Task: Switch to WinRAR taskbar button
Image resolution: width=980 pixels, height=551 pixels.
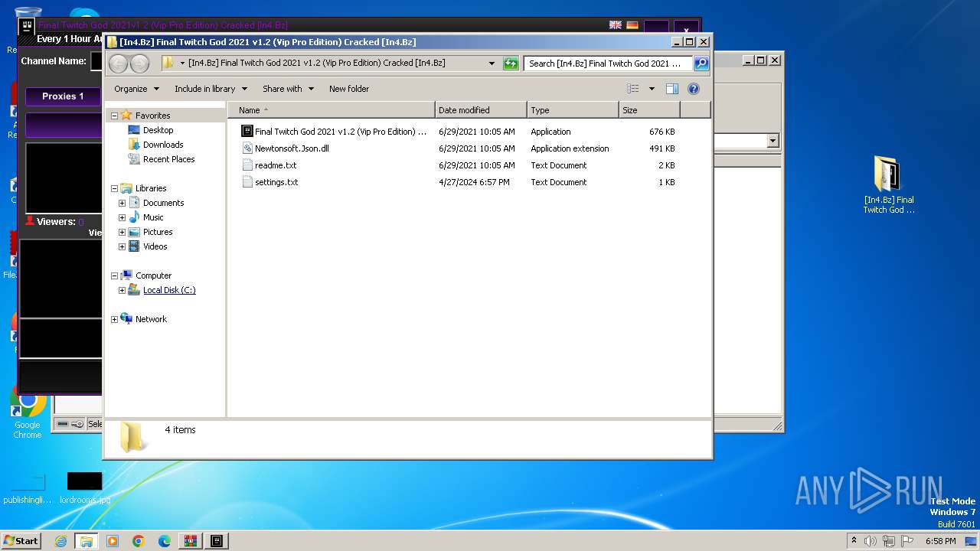Action: tap(191, 541)
